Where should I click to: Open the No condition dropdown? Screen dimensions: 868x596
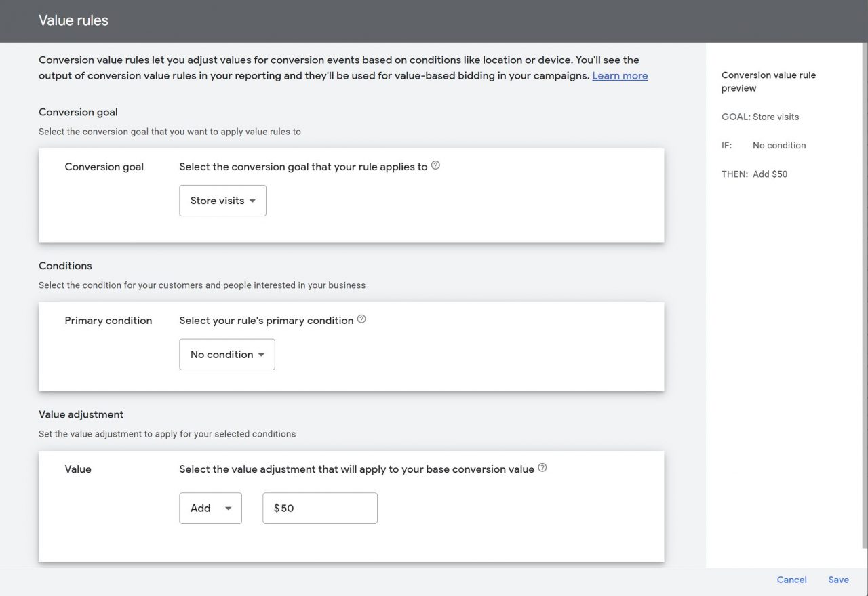(x=227, y=355)
